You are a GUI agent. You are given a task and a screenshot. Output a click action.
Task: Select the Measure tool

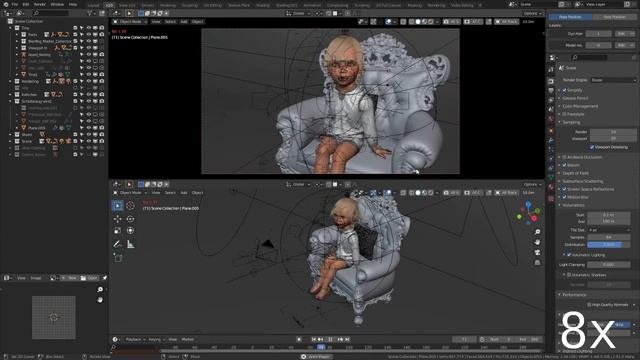tap(130, 244)
